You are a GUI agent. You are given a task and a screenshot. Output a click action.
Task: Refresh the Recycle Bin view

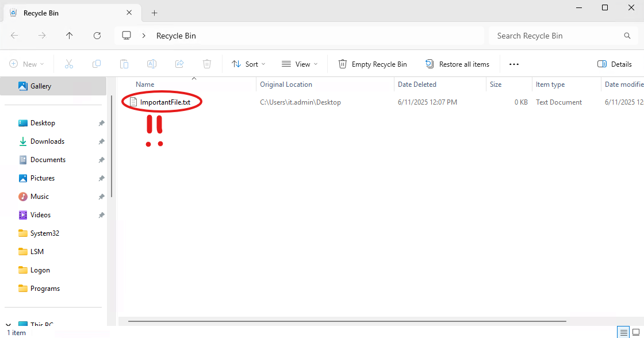(x=97, y=36)
